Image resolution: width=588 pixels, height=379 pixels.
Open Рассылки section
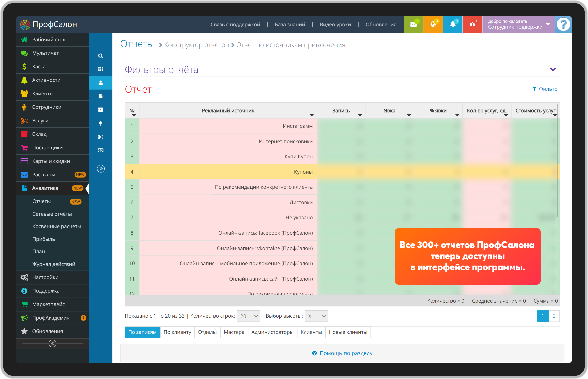[53, 175]
